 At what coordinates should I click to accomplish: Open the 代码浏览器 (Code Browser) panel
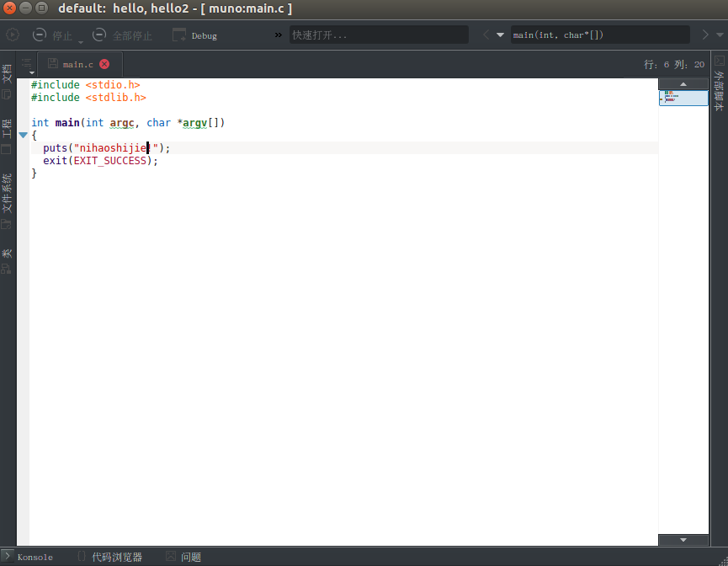point(109,557)
